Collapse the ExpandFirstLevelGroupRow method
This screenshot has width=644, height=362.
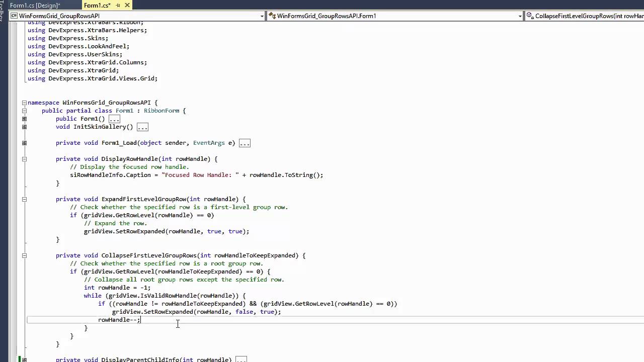click(x=24, y=199)
